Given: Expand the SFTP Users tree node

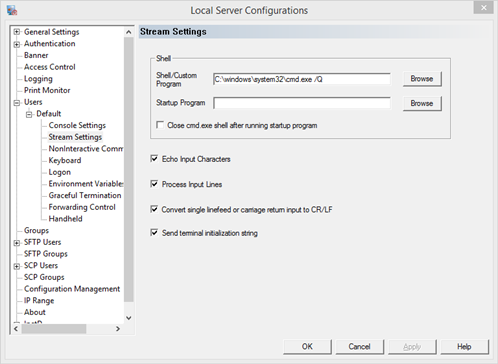Looking at the screenshot, I should click(x=16, y=243).
